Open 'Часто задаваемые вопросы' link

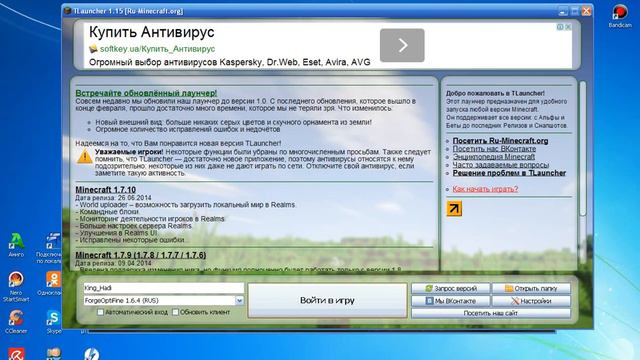(x=500, y=165)
